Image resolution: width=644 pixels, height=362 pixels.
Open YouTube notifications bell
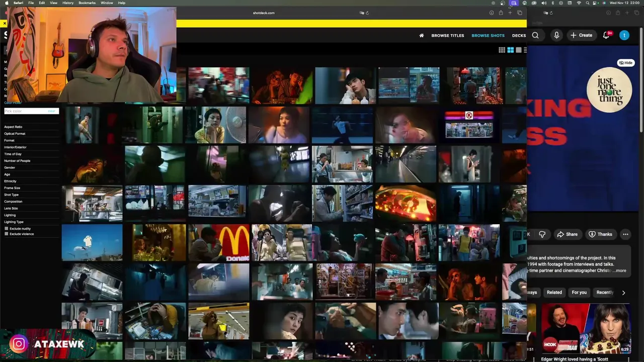pos(606,35)
